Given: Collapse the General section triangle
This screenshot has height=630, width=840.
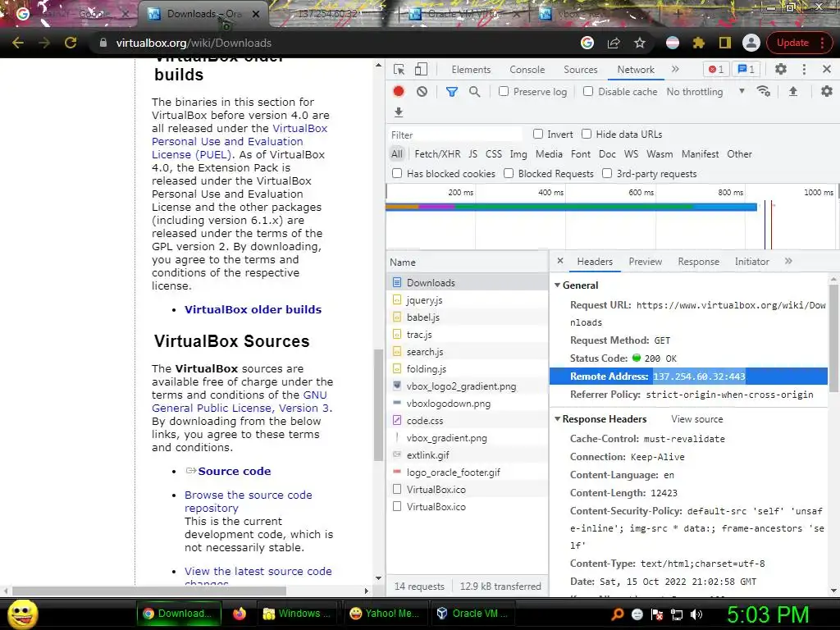Looking at the screenshot, I should [557, 285].
